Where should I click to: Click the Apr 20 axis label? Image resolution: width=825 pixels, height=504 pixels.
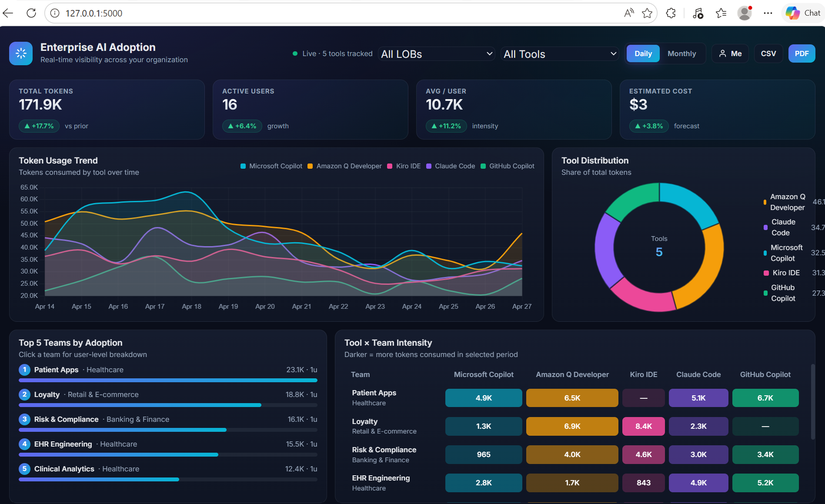(x=265, y=306)
